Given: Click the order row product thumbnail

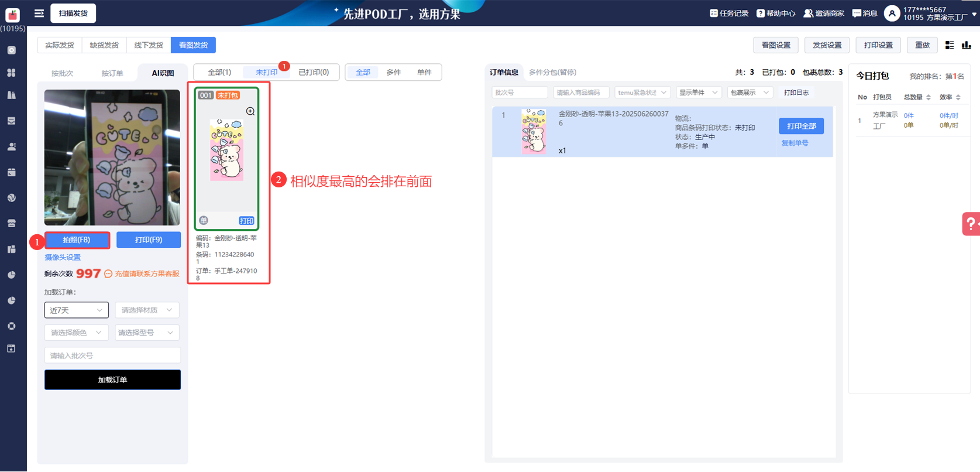Looking at the screenshot, I should pos(534,132).
